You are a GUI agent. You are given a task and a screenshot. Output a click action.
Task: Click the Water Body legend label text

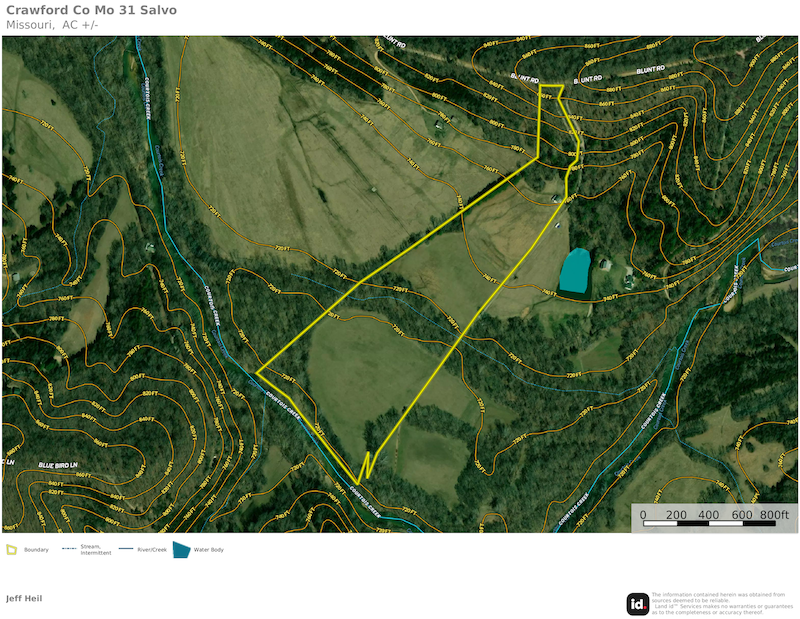point(208,549)
